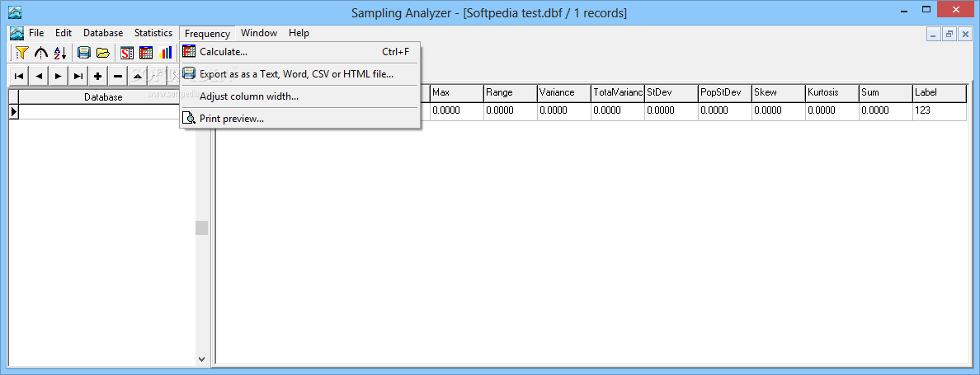Jump to the last record in navigator
Viewport: 980px width, 375px height.
(x=78, y=76)
